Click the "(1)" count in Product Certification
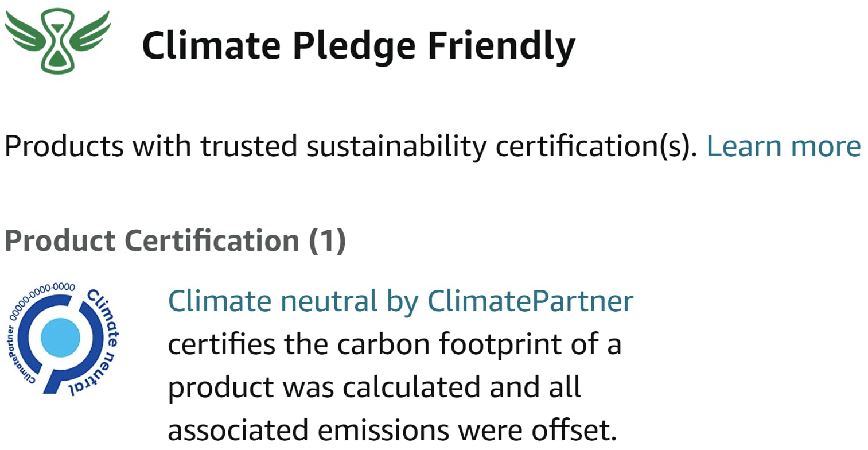The width and height of the screenshot is (868, 450). pyautogui.click(x=328, y=241)
